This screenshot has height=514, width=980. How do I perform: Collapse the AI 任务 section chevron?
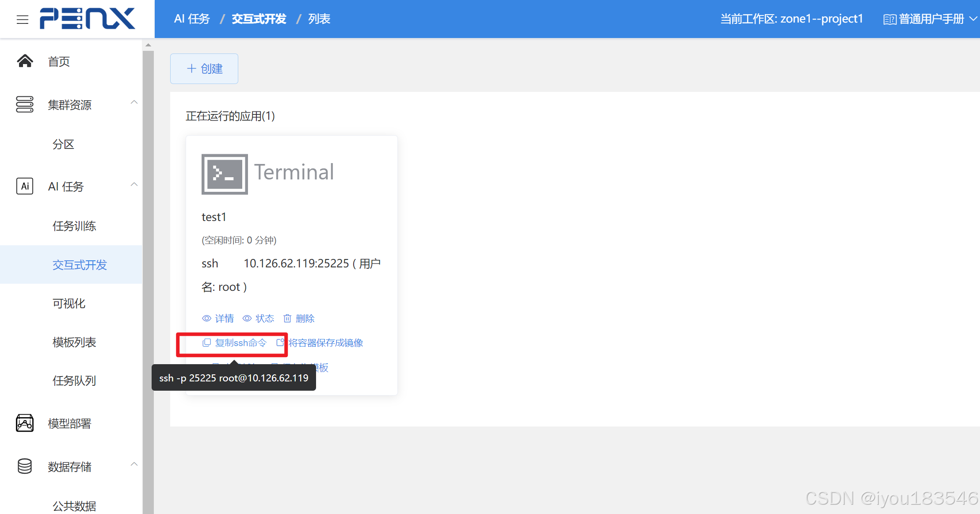coord(134,184)
